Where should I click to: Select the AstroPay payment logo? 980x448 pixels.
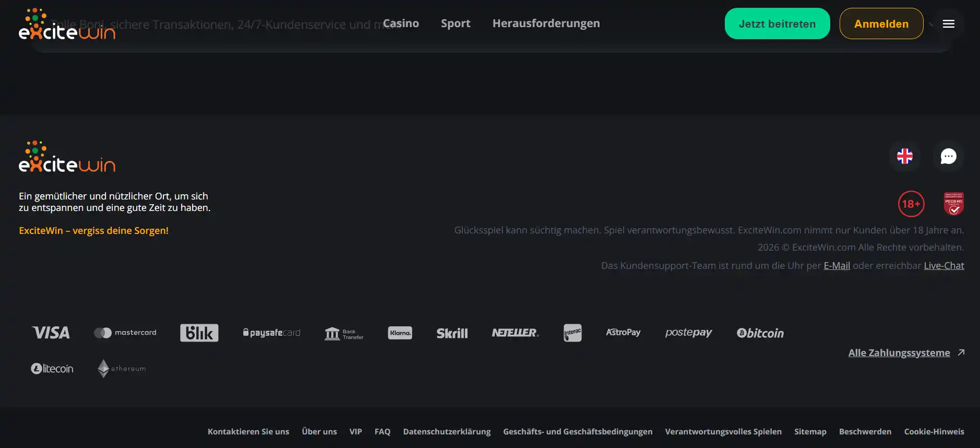(x=623, y=332)
